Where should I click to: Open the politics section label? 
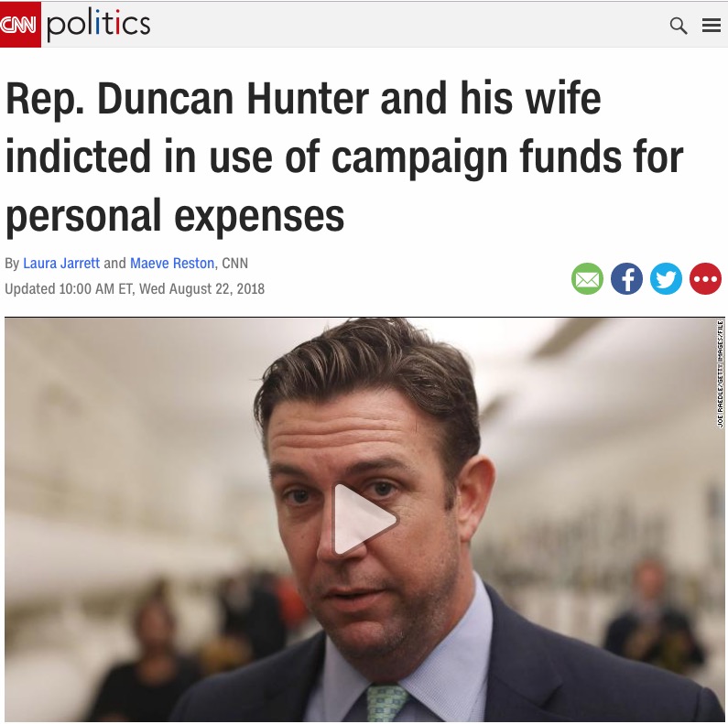98,25
